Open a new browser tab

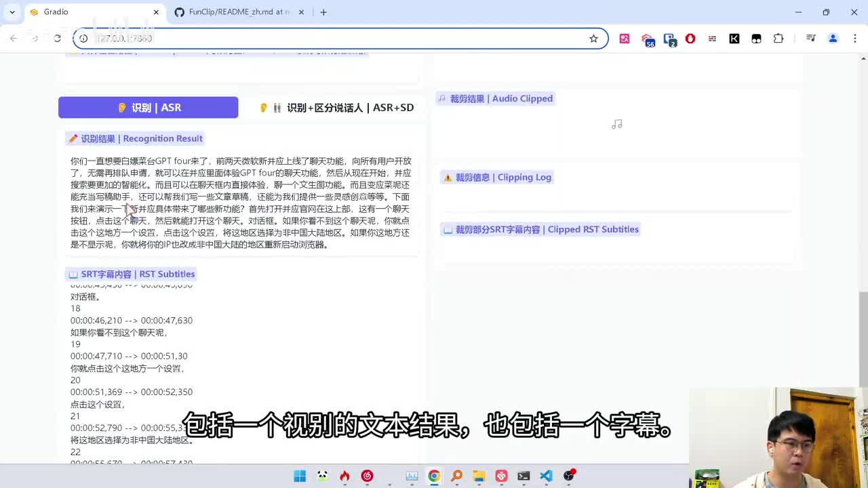click(x=323, y=12)
